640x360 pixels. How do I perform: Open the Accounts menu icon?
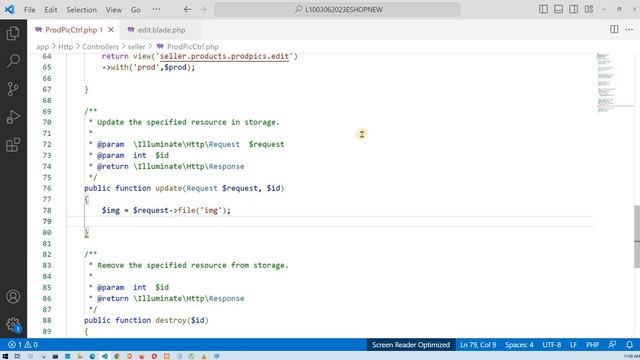point(13,296)
